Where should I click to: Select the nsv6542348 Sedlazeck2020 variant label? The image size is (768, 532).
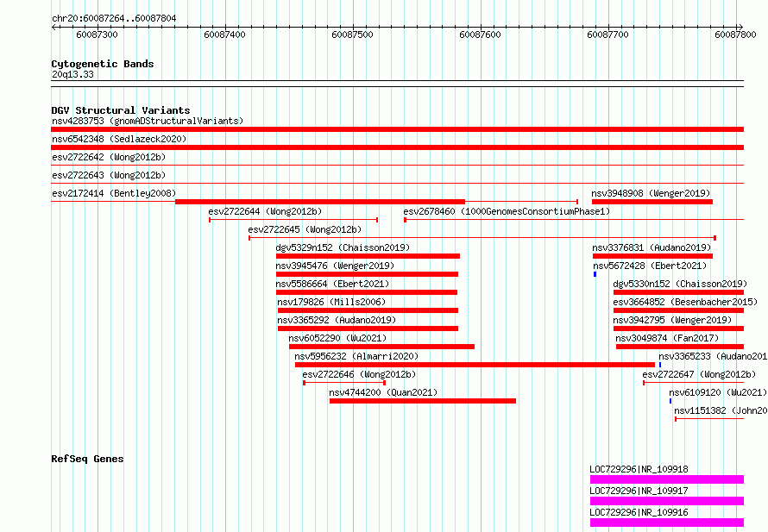119,139
